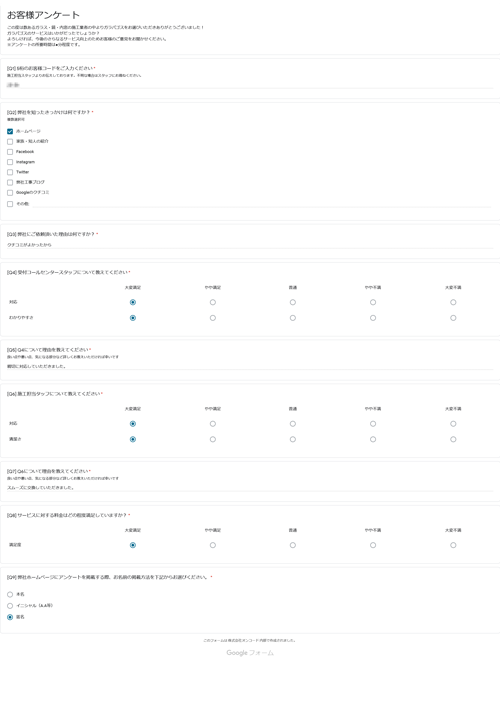Select やや不満 for Q6 対応 row
This screenshot has height=707, width=500.
tap(373, 424)
